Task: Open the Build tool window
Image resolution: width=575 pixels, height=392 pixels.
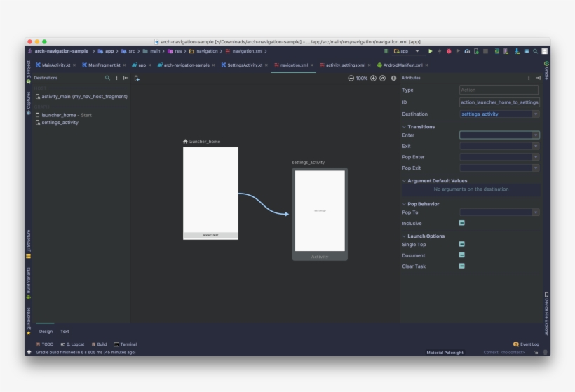Action: [x=99, y=344]
